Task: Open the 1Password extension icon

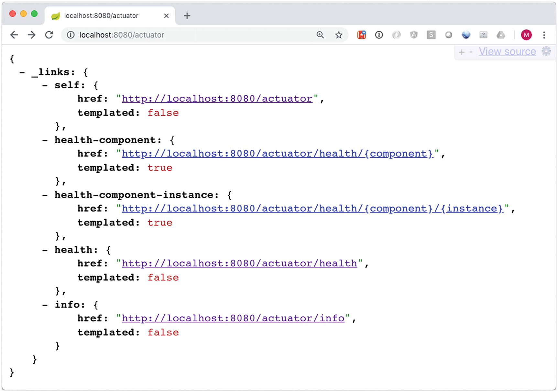Action: coord(378,35)
